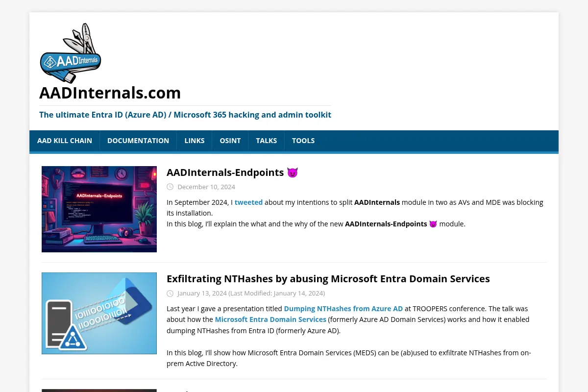Open the OSINT menu item
This screenshot has height=392, width=588.
230,141
